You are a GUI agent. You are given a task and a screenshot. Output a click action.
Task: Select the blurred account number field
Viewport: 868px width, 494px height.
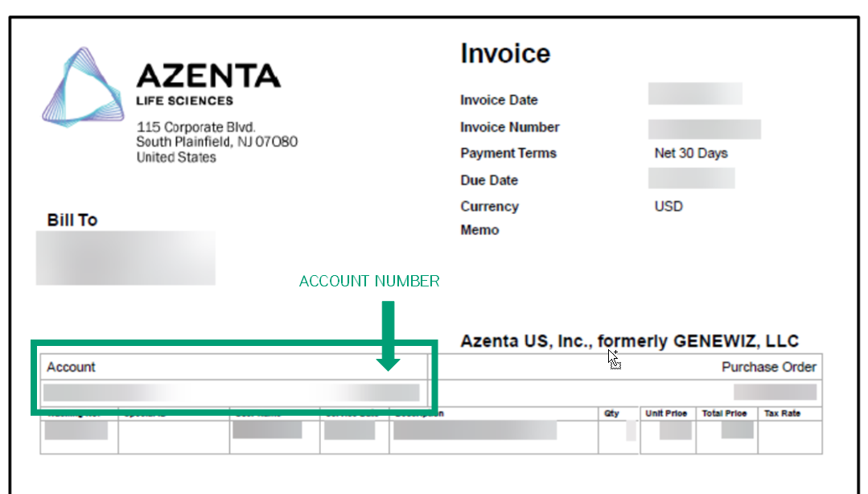[232, 393]
